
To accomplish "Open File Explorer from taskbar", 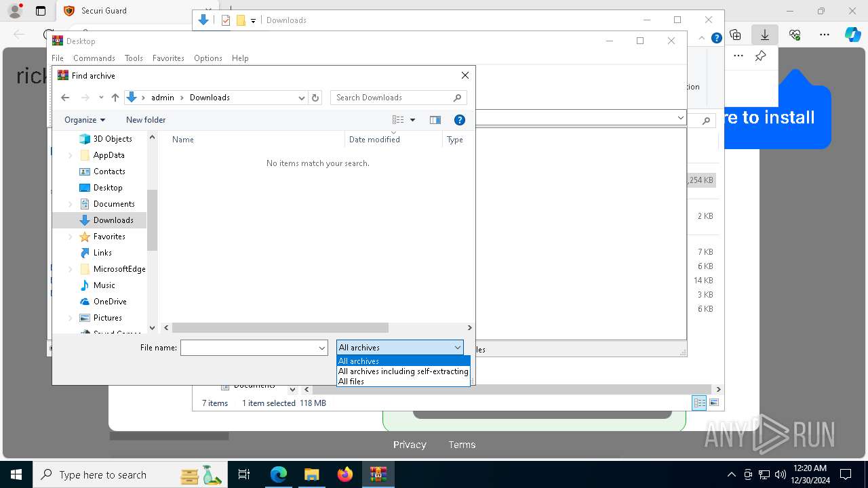I will 311,474.
